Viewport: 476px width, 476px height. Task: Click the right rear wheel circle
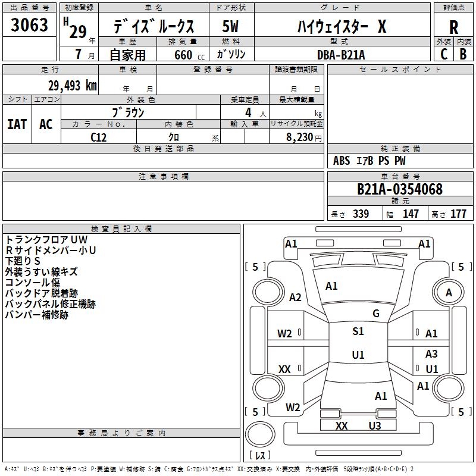pos(449,389)
